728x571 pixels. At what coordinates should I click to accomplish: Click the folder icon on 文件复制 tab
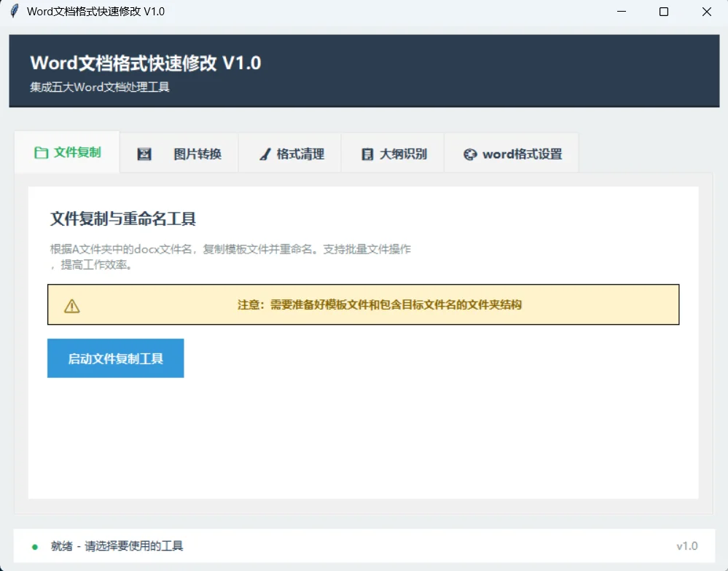click(42, 153)
